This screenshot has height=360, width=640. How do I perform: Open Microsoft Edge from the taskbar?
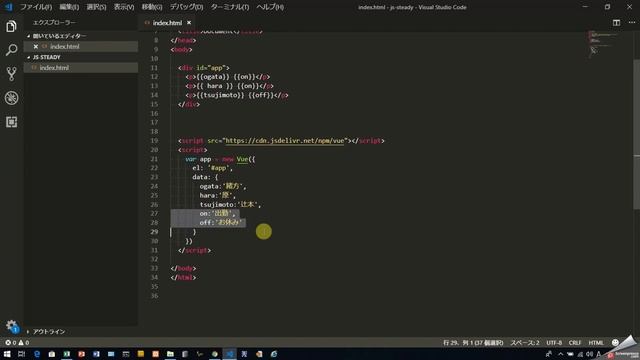point(37,354)
